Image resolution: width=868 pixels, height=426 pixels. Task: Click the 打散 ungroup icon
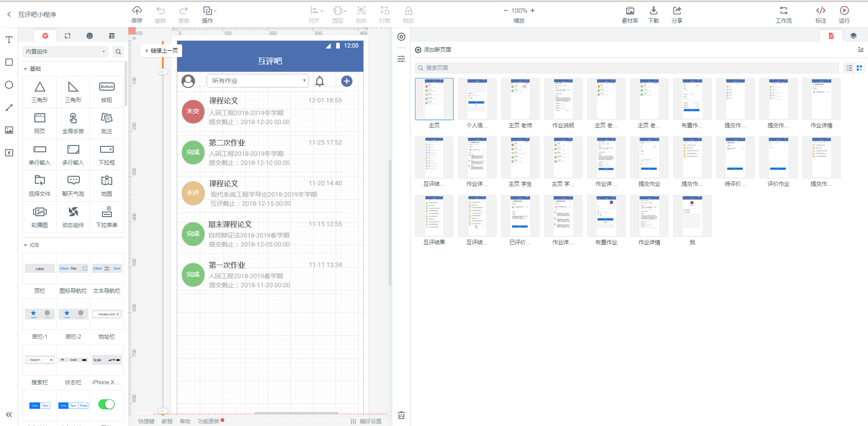385,10
